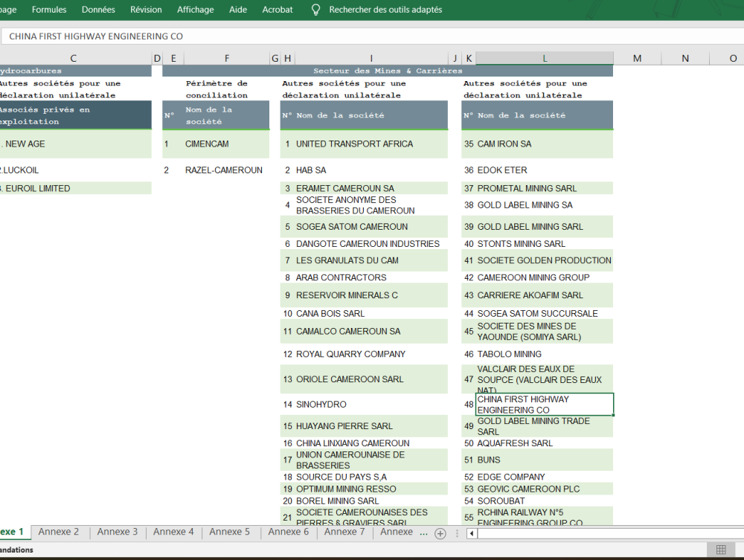Select the CARRIERE AKOAFIM SARL cell
Viewport: 744px width, 560px height.
pyautogui.click(x=545, y=295)
